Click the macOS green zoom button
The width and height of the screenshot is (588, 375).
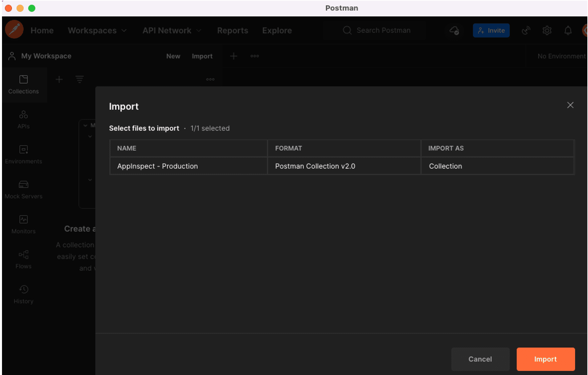tap(32, 8)
